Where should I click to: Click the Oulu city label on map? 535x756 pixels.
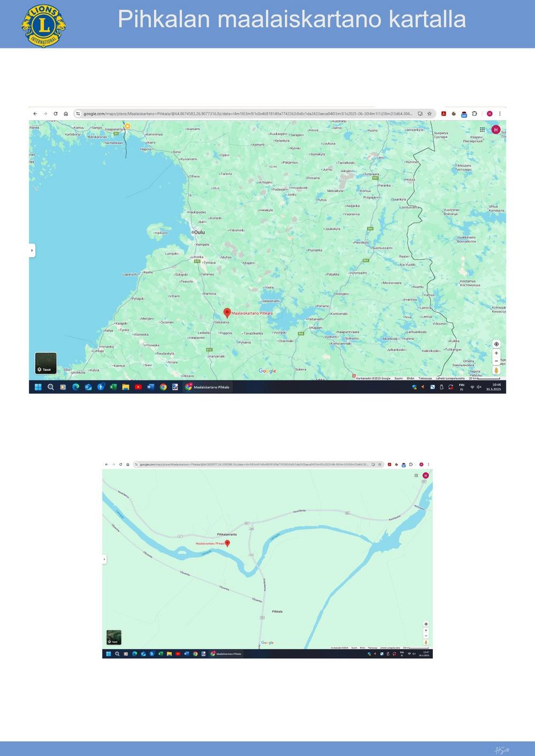(199, 233)
